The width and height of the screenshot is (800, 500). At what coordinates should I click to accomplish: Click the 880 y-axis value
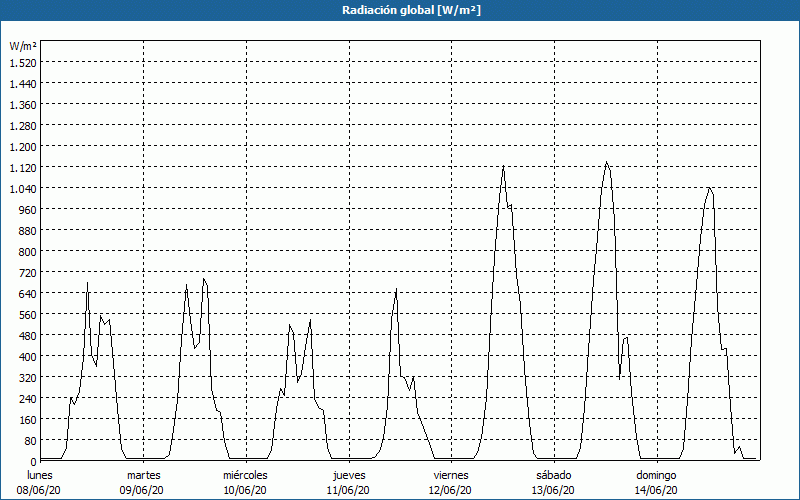click(27, 231)
